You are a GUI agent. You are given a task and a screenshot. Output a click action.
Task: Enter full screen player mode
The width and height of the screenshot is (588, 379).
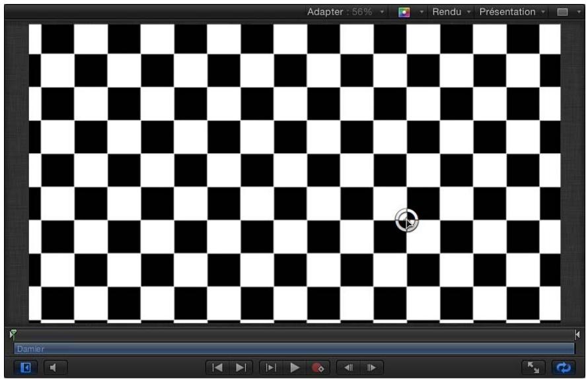tap(533, 367)
